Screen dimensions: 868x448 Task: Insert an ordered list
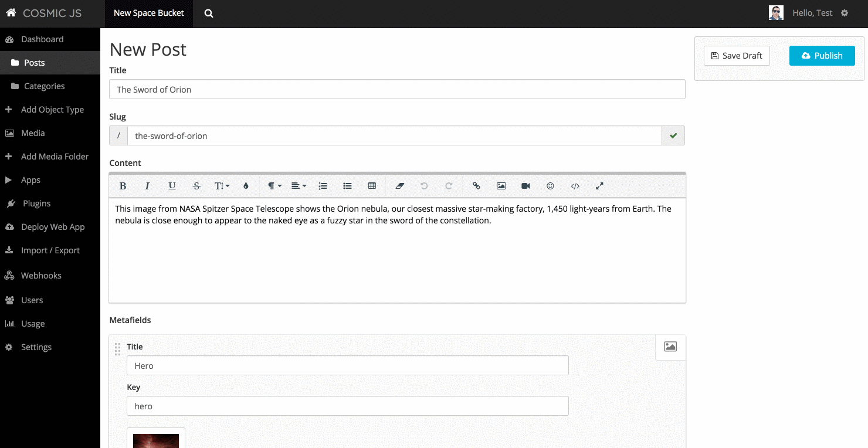tap(323, 186)
